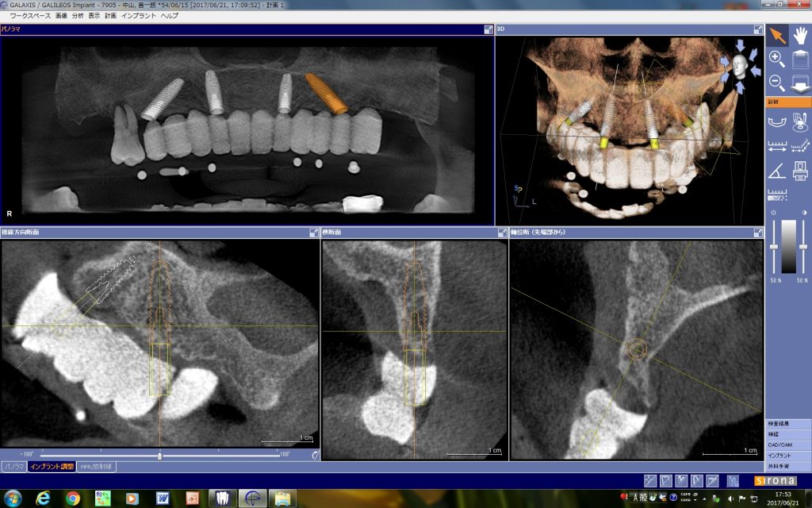Click implant circle marker in axial view
Viewport: 812px width, 508px height.
click(x=637, y=349)
